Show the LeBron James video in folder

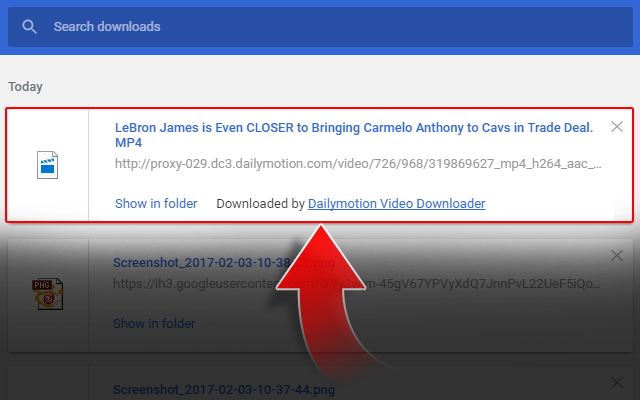coord(156,203)
